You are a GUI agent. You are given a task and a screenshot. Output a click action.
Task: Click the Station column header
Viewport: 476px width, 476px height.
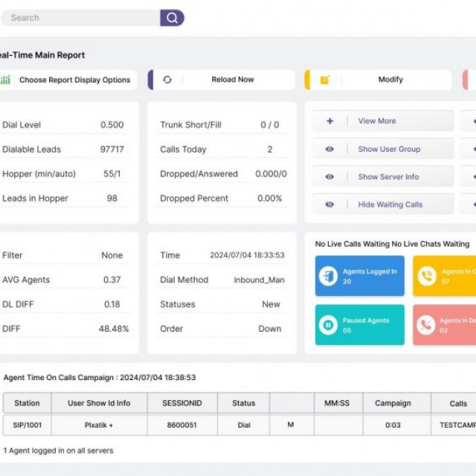27,403
